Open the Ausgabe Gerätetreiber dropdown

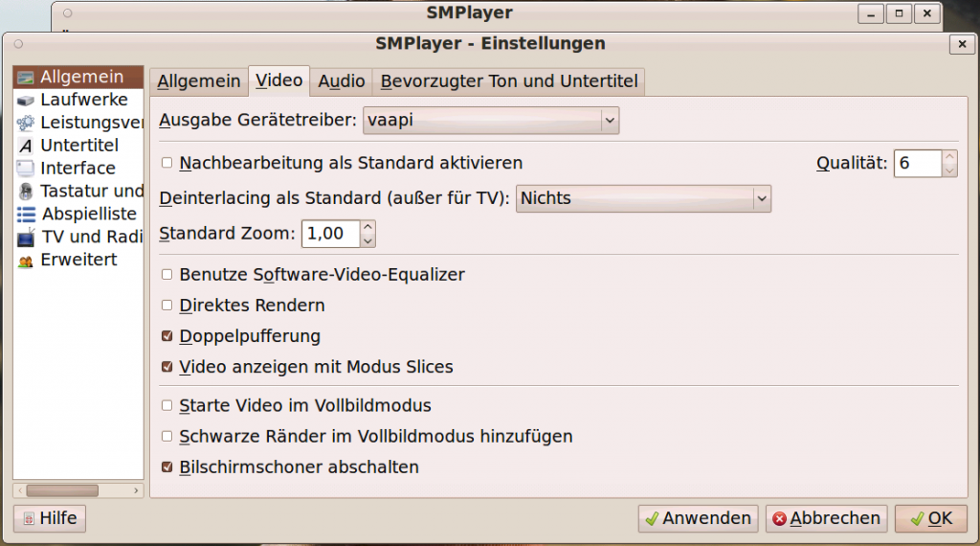pyautogui.click(x=491, y=120)
